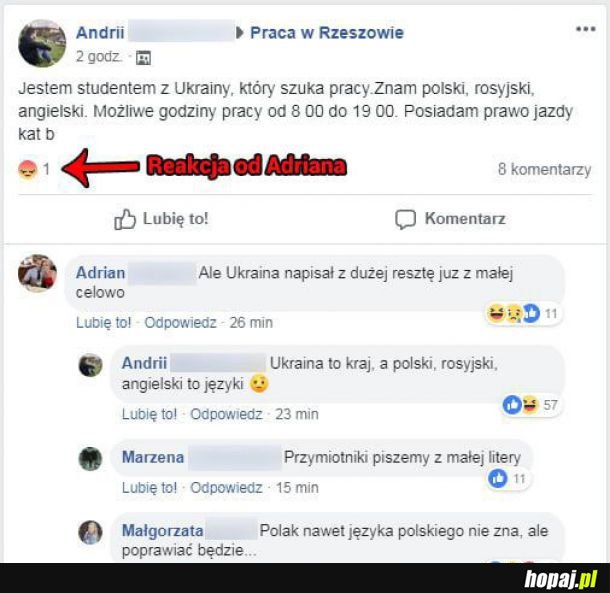Click the thumbs-up icon next to Lubię to!
The width and height of the screenshot is (610, 593).
[124, 219]
